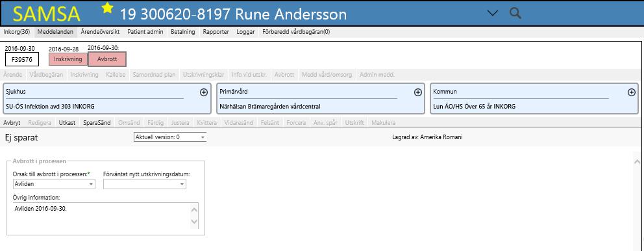
Task: Click the plus icon in Sjukhus panel
Action: [x=204, y=92]
